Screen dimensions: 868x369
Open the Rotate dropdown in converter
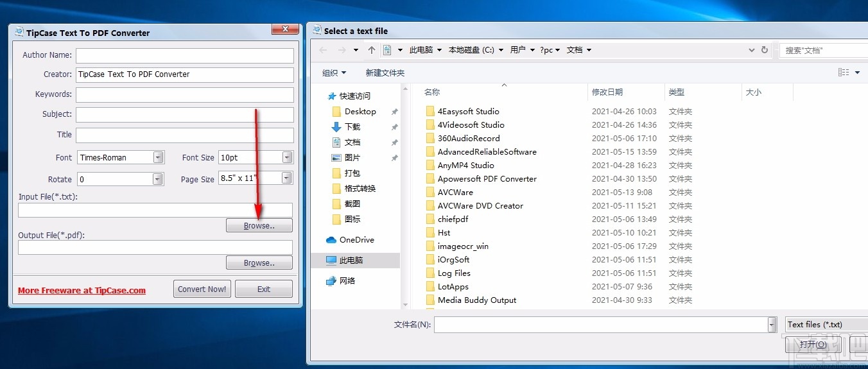[x=121, y=180]
